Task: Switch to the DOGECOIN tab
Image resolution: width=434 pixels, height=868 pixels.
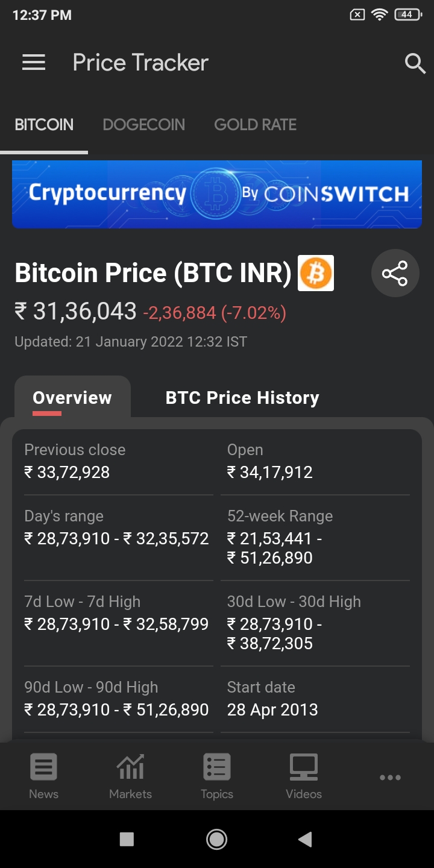Action: point(144,125)
